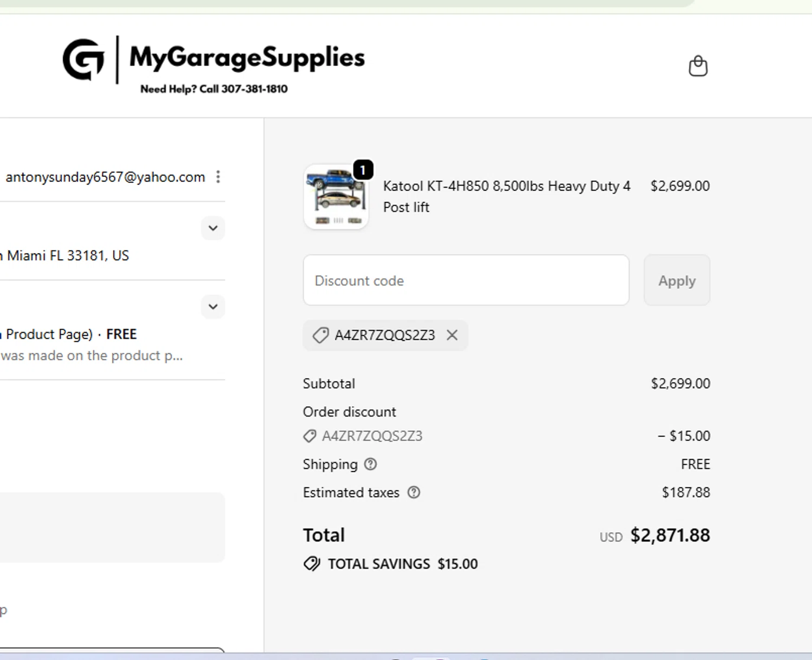Image resolution: width=812 pixels, height=660 pixels.
Task: Select the $2,871.88 total amount
Action: (x=670, y=535)
